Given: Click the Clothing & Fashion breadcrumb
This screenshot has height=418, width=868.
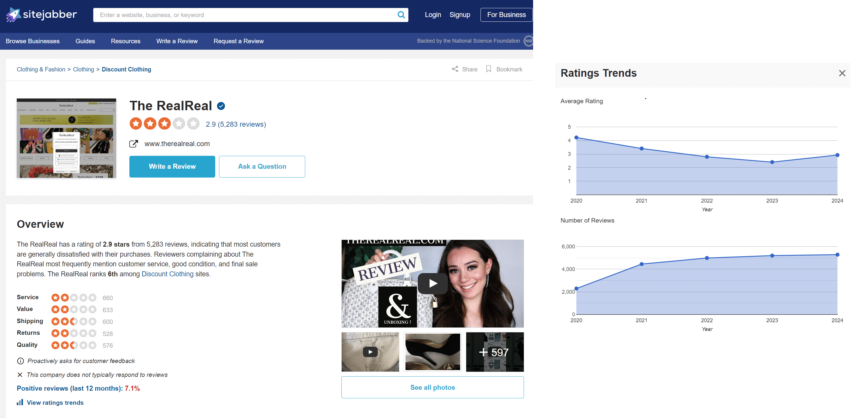Looking at the screenshot, I should pos(41,69).
